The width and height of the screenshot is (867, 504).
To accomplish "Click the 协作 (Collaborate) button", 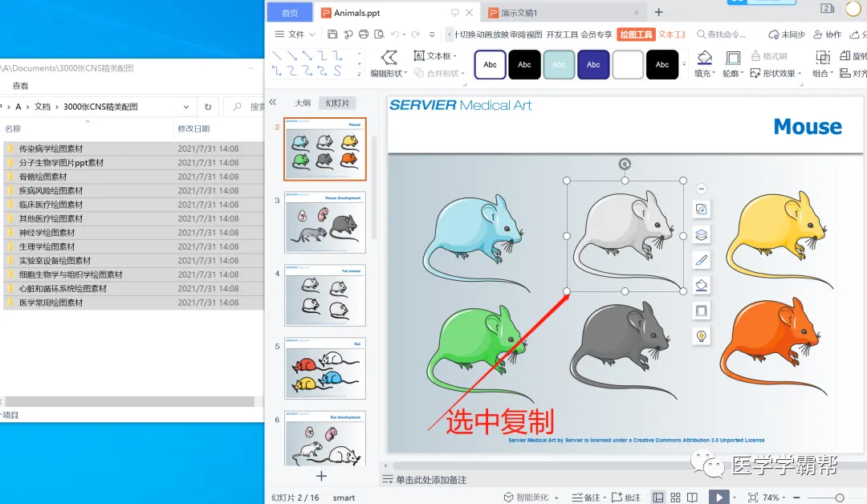I will (x=827, y=35).
